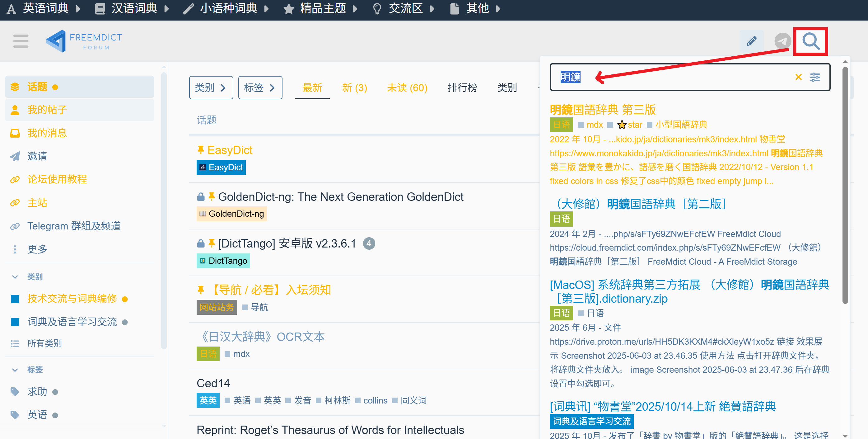Image resolution: width=868 pixels, height=439 pixels.
Task: Select 我的消息 inbox icon
Action: point(15,133)
